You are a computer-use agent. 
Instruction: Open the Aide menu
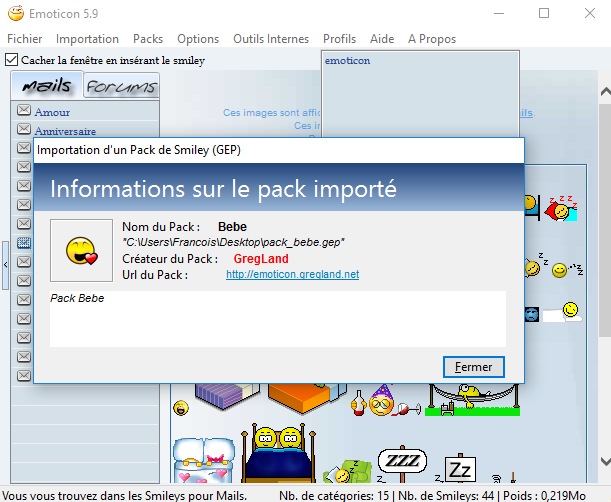click(382, 39)
